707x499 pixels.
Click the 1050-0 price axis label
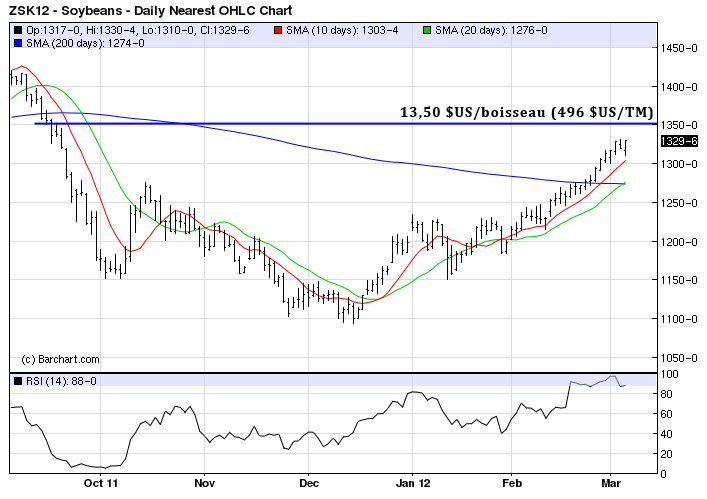point(677,358)
